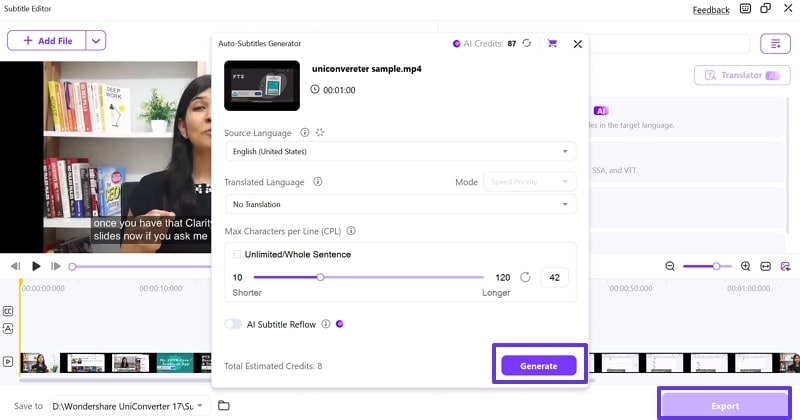
Task: Open the Add File dropdown arrow
Action: (96, 40)
